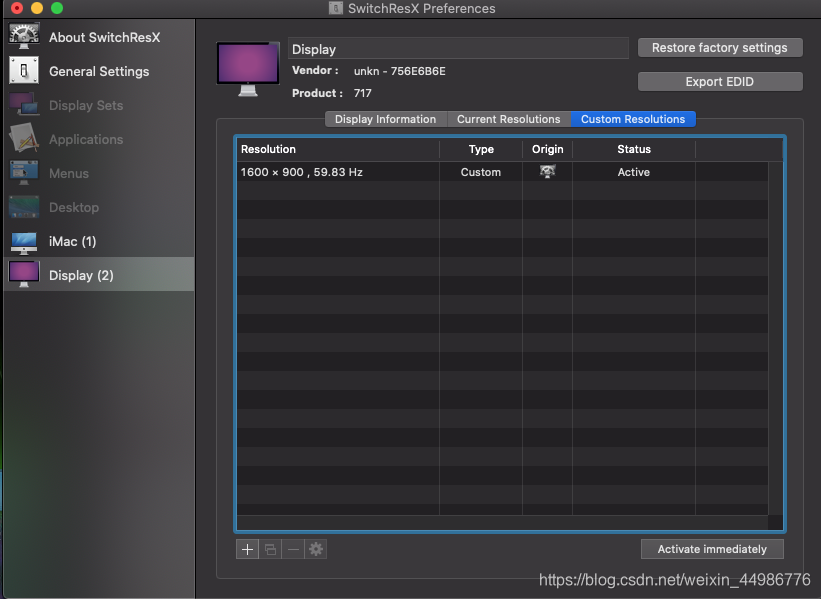Sort by the Type column header
821x599 pixels.
(x=481, y=149)
